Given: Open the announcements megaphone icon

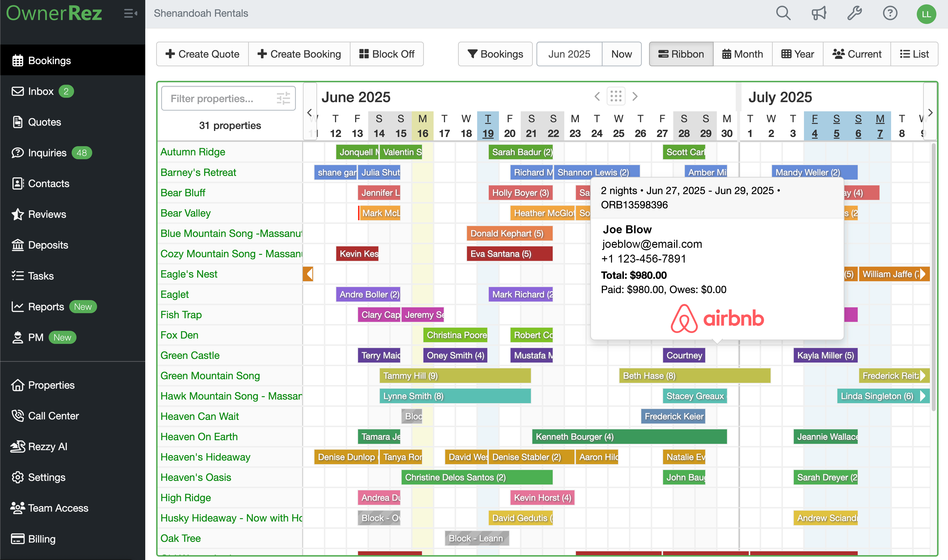Looking at the screenshot, I should tap(819, 14).
